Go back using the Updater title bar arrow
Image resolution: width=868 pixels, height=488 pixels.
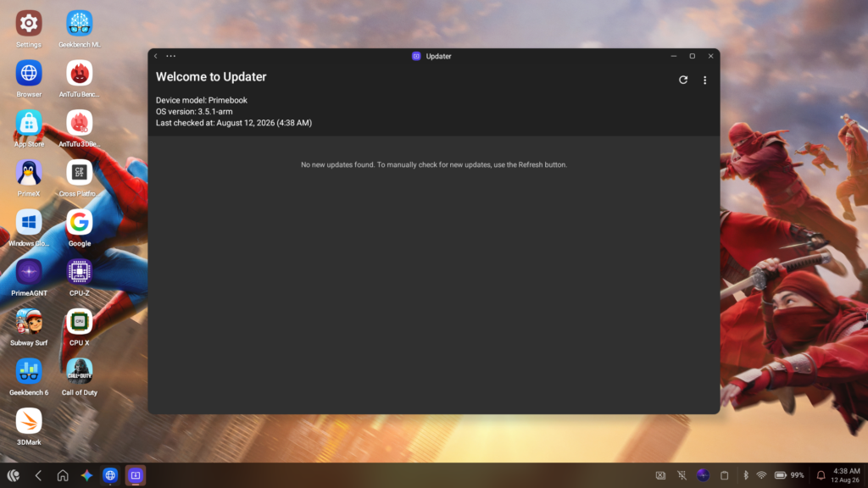point(156,56)
